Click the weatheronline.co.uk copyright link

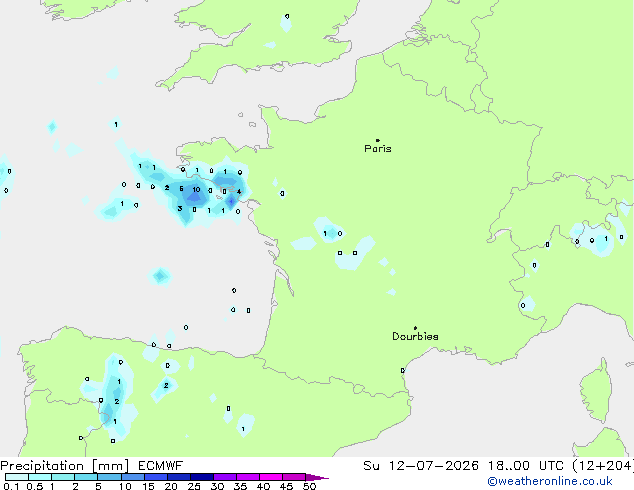click(549, 481)
